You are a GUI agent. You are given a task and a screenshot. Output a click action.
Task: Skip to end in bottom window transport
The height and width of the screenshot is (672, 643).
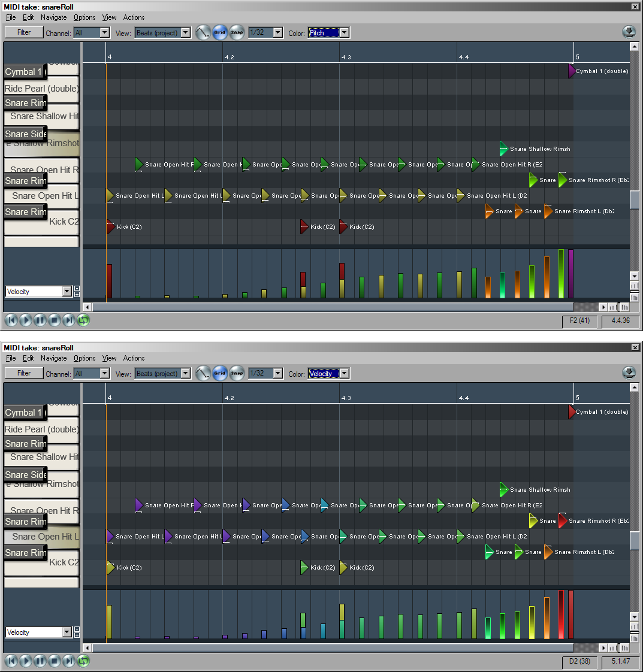coord(69,661)
